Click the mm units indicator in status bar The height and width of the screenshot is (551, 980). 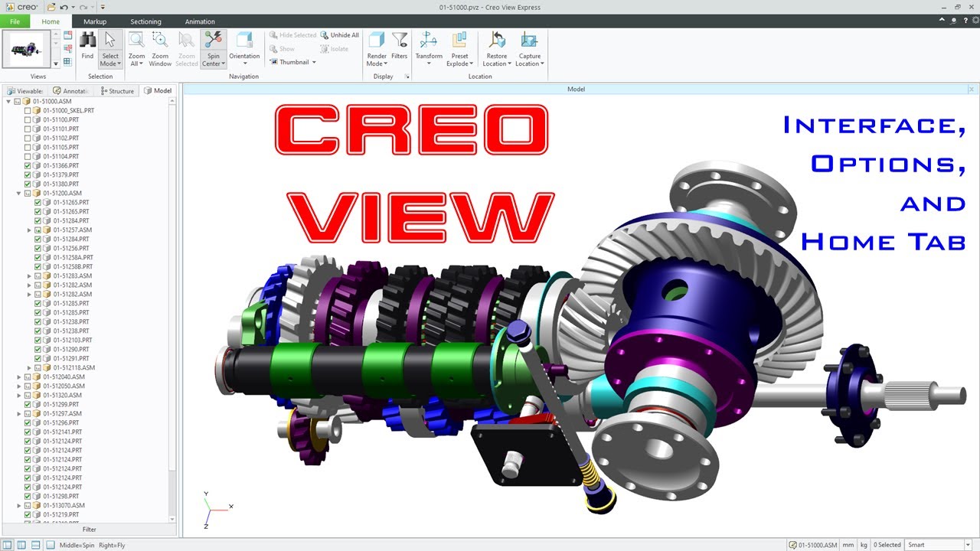pyautogui.click(x=848, y=545)
